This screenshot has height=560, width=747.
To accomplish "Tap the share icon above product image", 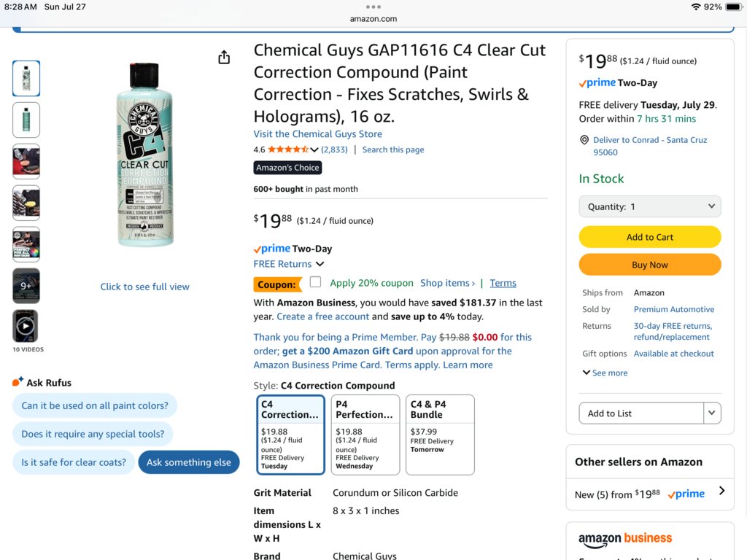I will [224, 57].
